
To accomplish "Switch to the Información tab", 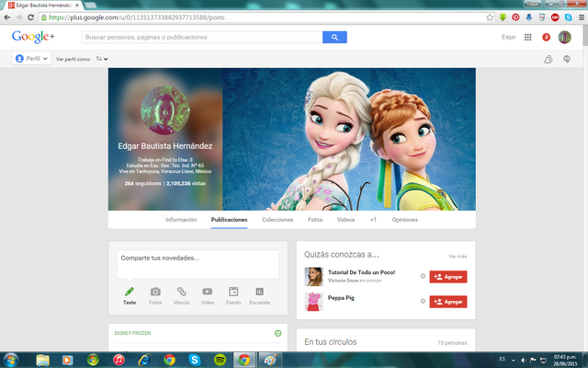I will click(181, 220).
